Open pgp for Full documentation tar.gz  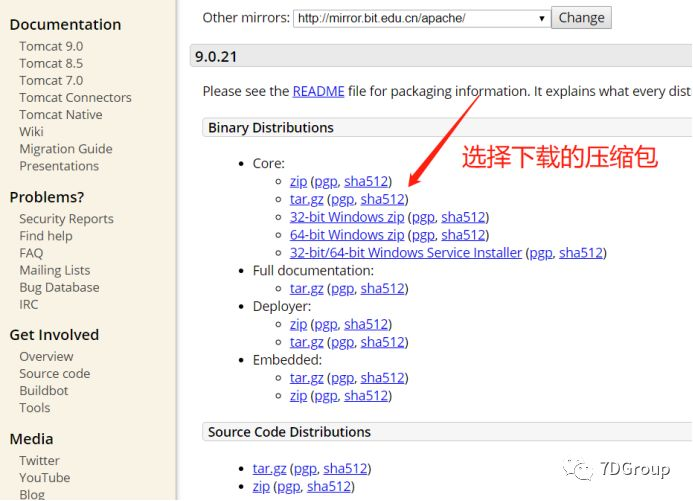tap(343, 289)
